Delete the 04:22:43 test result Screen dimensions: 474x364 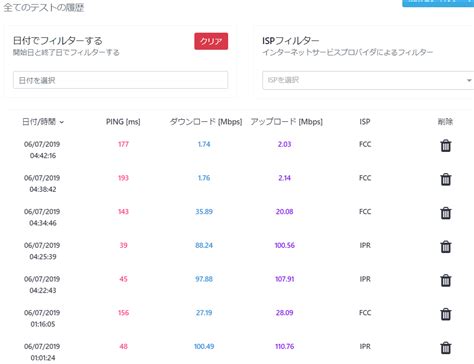click(x=446, y=280)
